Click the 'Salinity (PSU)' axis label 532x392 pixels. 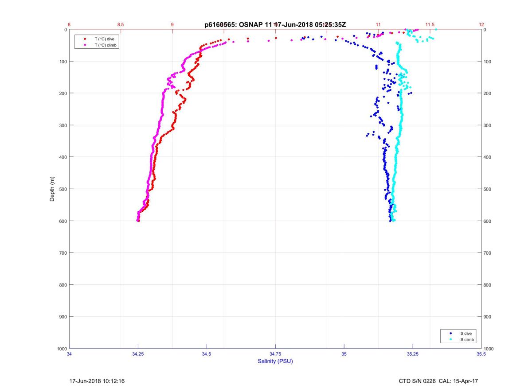click(275, 361)
